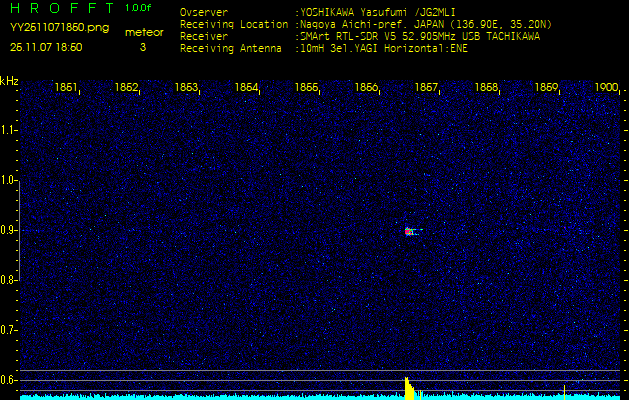Click the kHz unit label
This screenshot has width=629, height=400.
pyautogui.click(x=9, y=81)
